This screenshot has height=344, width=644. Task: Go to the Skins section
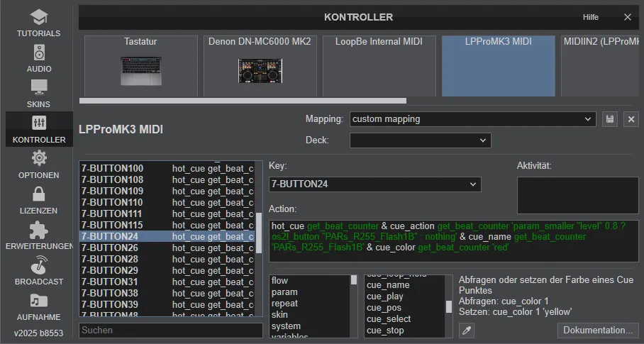tap(38, 94)
